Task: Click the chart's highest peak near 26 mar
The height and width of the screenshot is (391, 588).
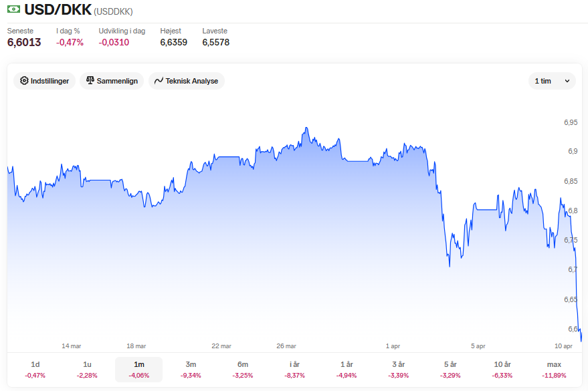Action: 306,128
